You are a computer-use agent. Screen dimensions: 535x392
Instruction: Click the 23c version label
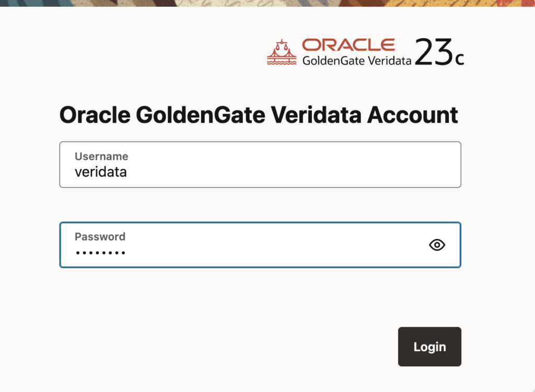(439, 53)
